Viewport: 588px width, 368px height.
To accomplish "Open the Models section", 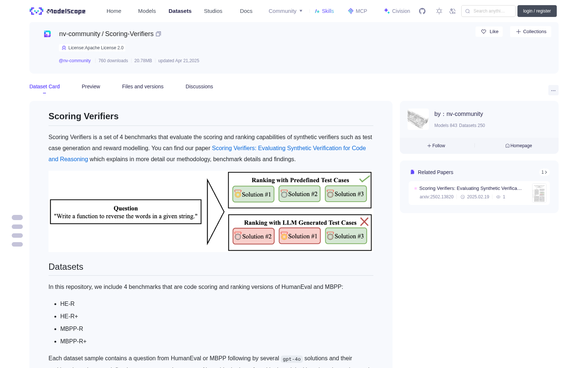I will pos(147,11).
